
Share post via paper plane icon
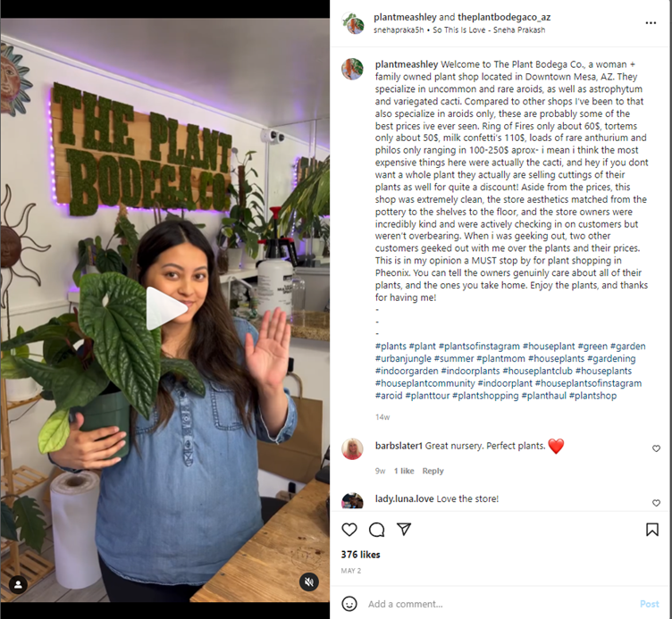(404, 529)
